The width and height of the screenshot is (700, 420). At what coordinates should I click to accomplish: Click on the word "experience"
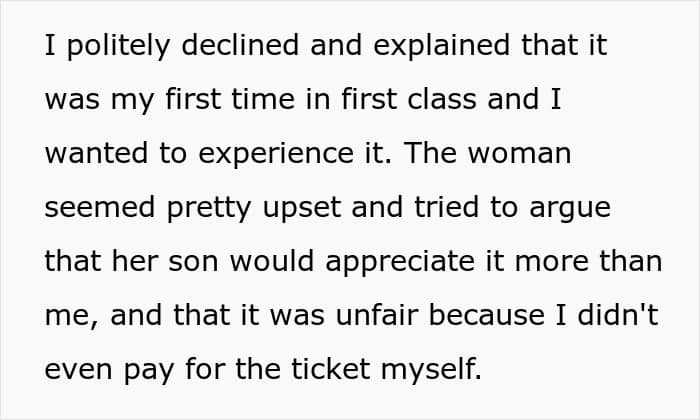276,155
